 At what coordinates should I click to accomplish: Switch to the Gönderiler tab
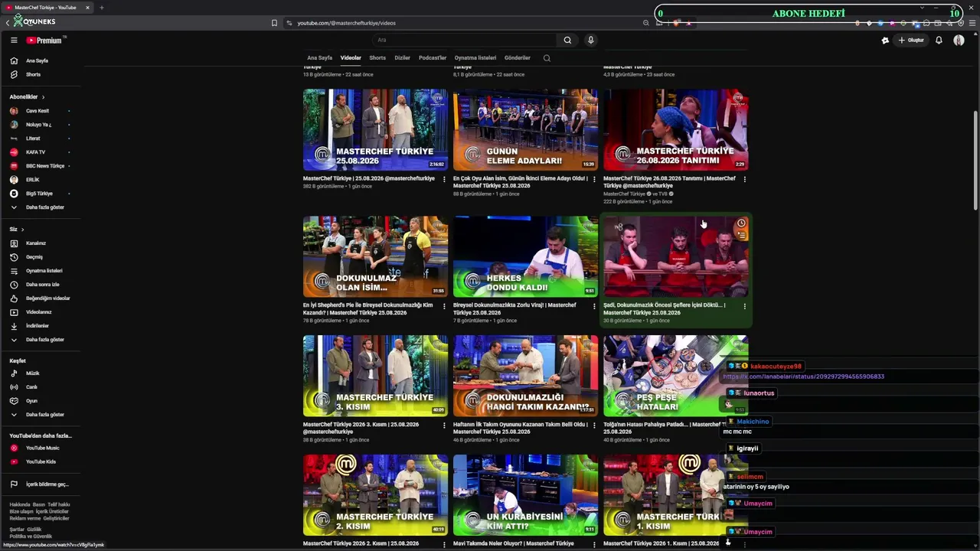coord(518,58)
